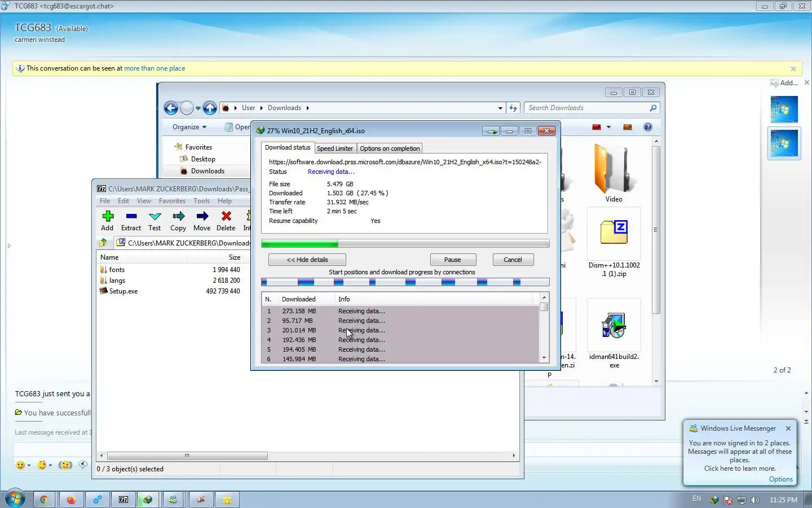This screenshot has height=508, width=812.
Task: Open Explorer recent pages dropdown arrow
Action: pos(198,108)
